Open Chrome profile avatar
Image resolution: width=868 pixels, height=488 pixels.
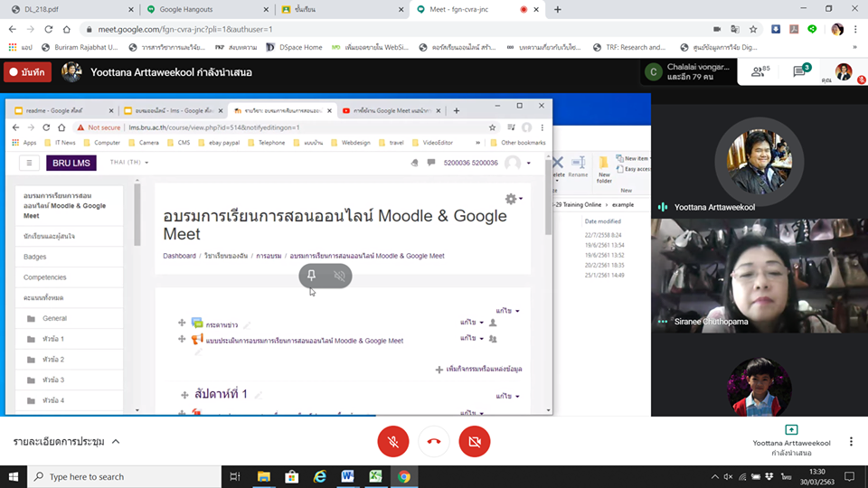tap(837, 29)
